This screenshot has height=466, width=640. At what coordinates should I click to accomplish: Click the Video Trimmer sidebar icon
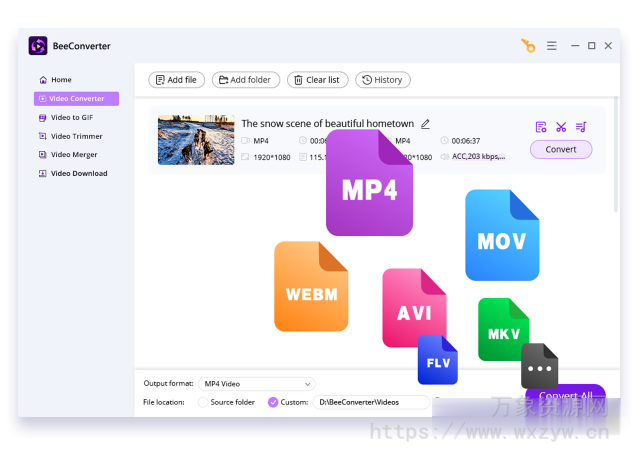[x=42, y=136]
